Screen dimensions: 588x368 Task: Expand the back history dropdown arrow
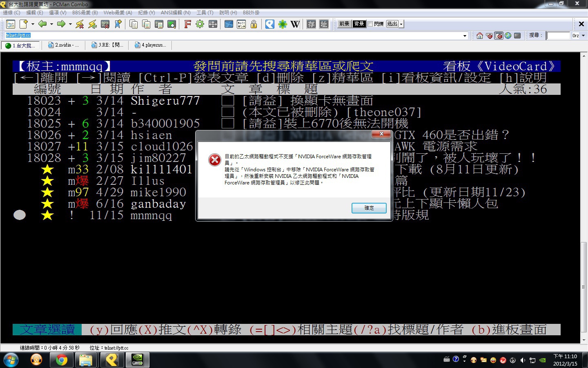coord(51,24)
